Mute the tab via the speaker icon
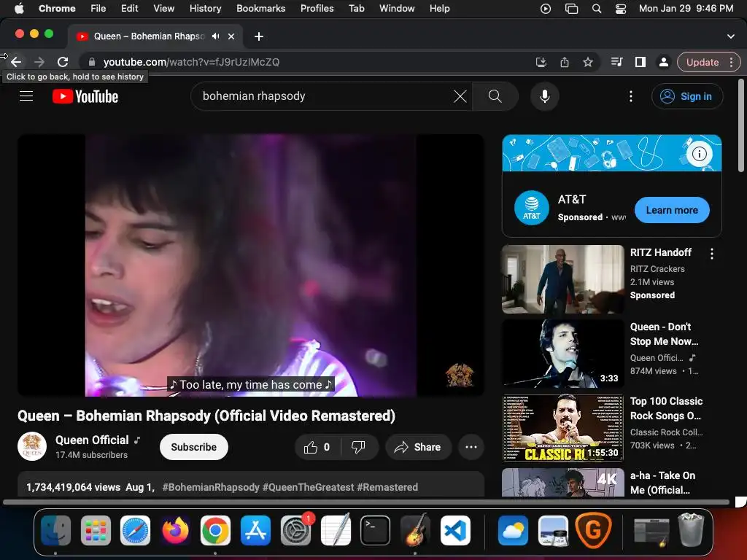The height and width of the screenshot is (560, 747). [x=216, y=36]
